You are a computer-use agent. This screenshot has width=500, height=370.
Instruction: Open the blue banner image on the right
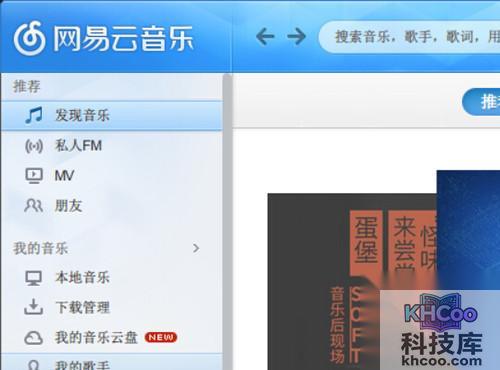point(468,230)
